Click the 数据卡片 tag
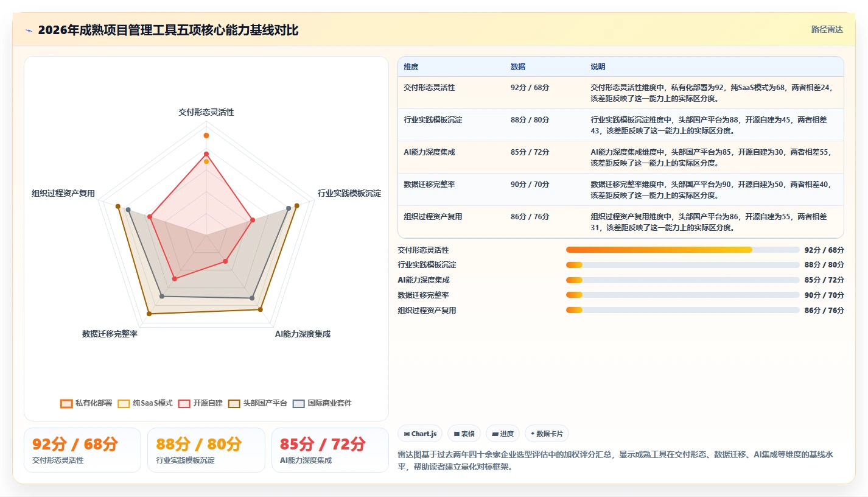The width and height of the screenshot is (868, 497). [x=547, y=434]
